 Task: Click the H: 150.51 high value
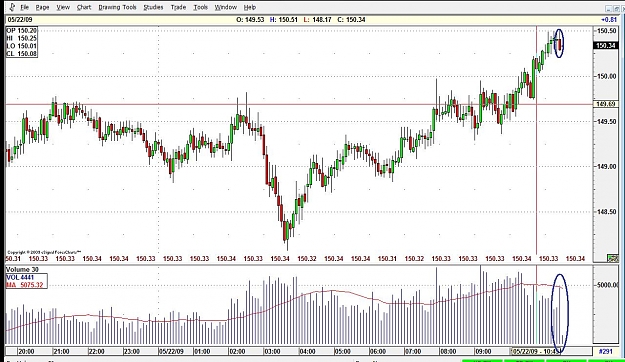[x=283, y=20]
